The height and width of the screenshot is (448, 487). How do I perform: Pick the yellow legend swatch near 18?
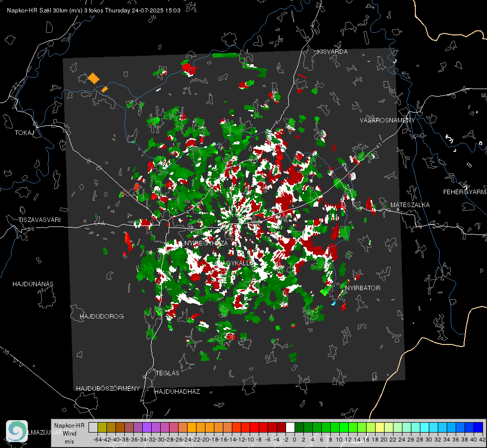(x=380, y=427)
